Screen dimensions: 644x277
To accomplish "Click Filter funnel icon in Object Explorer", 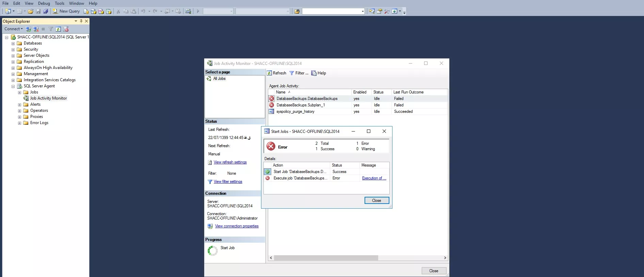I will pos(51,29).
